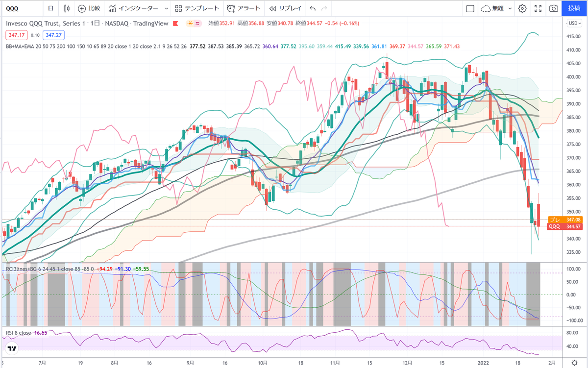
Task: Create an alert with アラート
Action: pos(244,8)
